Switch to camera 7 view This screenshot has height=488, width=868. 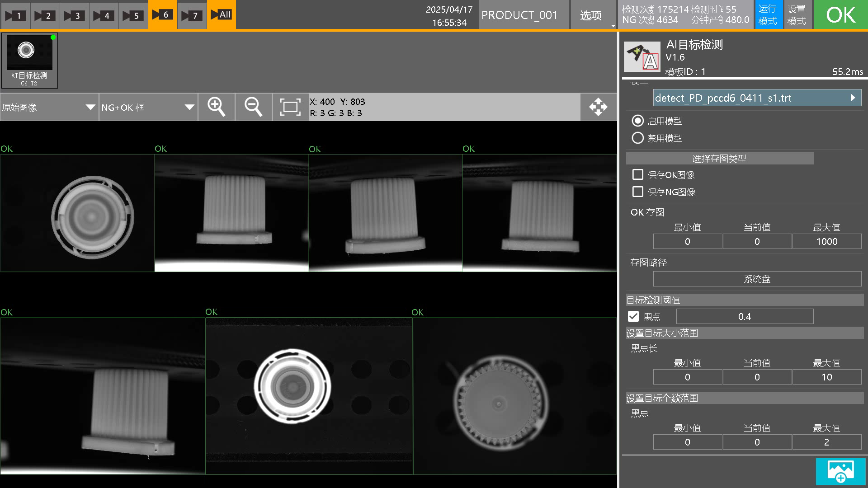pyautogui.click(x=192, y=15)
